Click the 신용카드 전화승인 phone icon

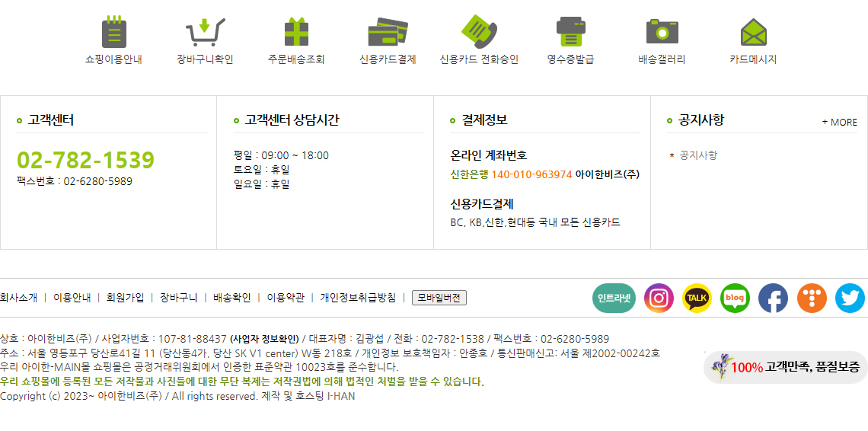pyautogui.click(x=479, y=30)
